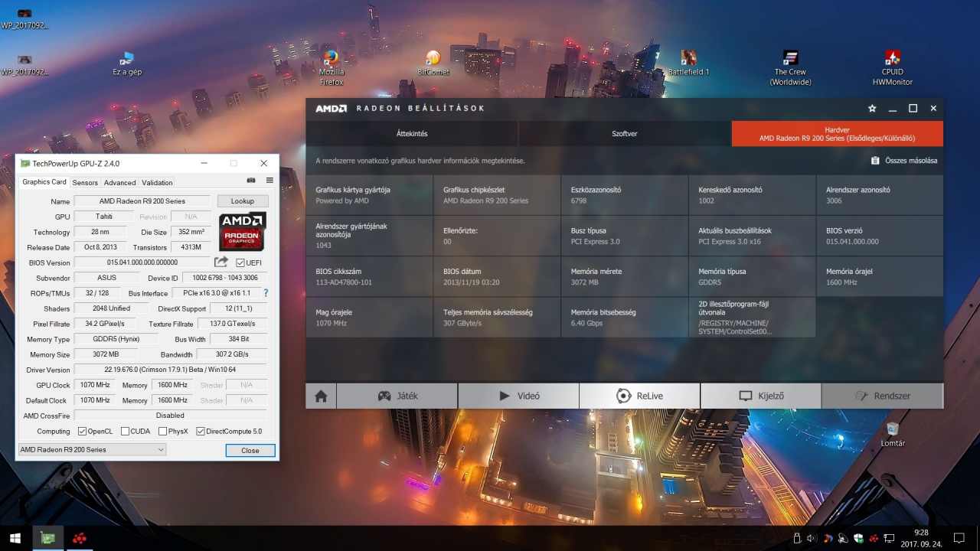Click the star icon in Radeon Settings title bar
This screenshot has width=980, height=551.
point(872,109)
